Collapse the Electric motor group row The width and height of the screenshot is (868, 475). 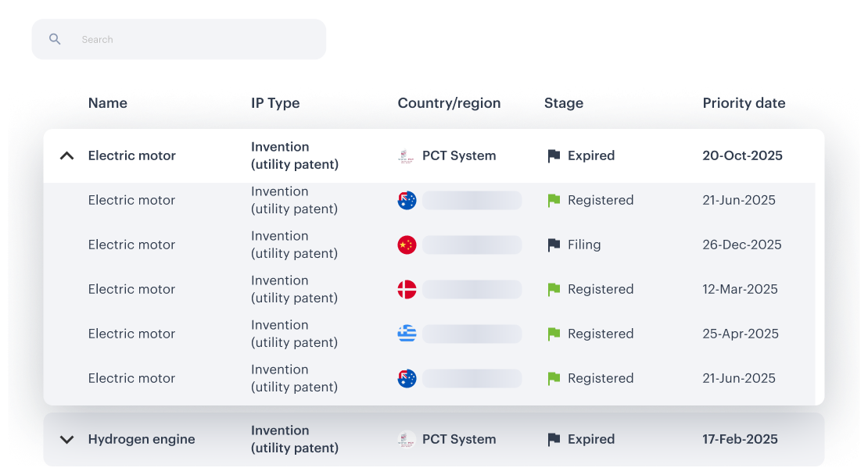click(x=67, y=156)
